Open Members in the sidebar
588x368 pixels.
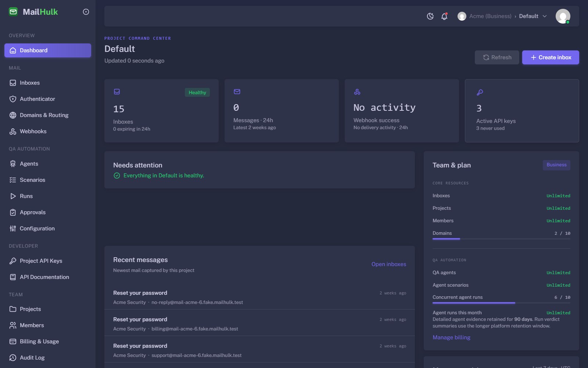pyautogui.click(x=48, y=325)
